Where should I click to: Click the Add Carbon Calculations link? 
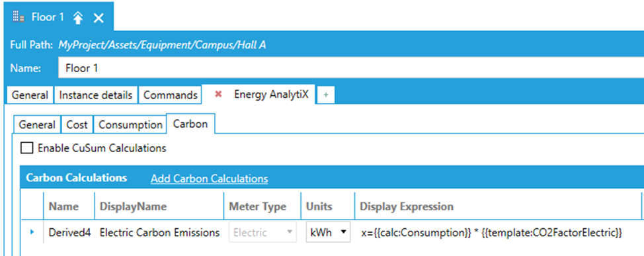pyautogui.click(x=210, y=179)
